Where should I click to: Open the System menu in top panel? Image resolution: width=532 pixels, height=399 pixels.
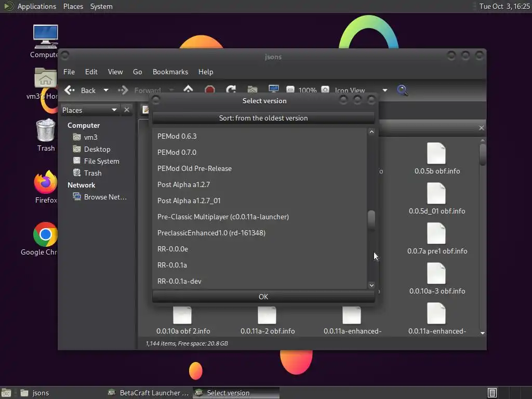(101, 6)
